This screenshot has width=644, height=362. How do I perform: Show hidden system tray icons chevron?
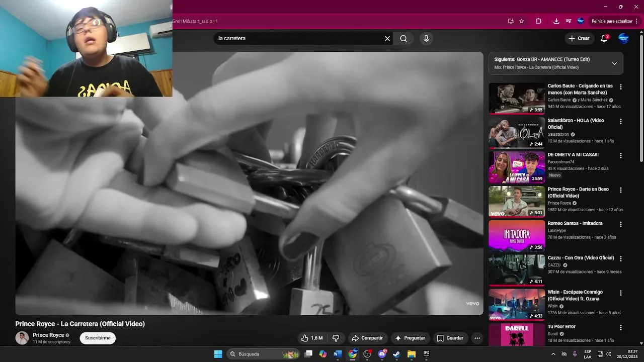[x=553, y=354]
